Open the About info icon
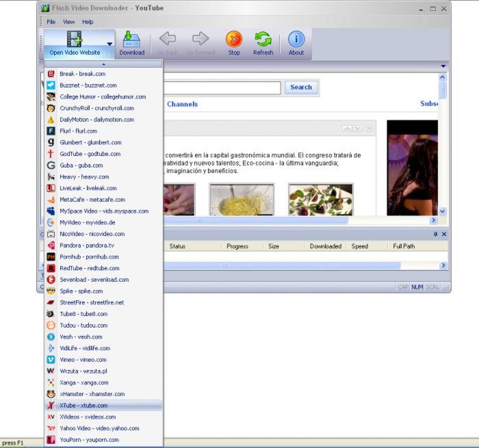This screenshot has width=479, height=448. [x=296, y=39]
